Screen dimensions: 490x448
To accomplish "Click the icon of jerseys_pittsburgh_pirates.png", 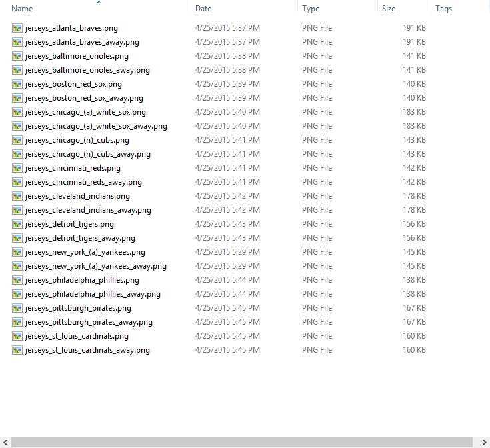I will [17, 308].
